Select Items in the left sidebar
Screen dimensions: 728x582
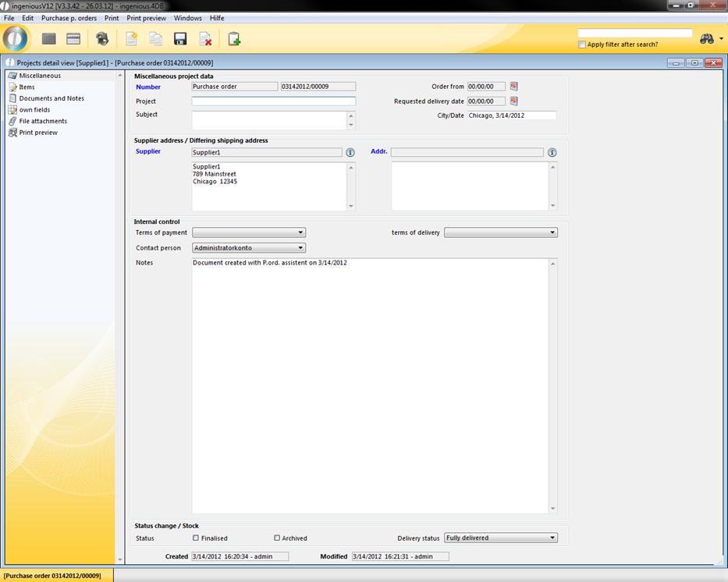tap(27, 87)
